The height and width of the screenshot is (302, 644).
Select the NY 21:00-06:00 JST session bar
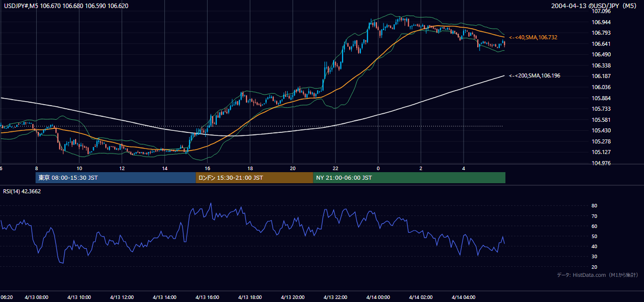coord(409,178)
